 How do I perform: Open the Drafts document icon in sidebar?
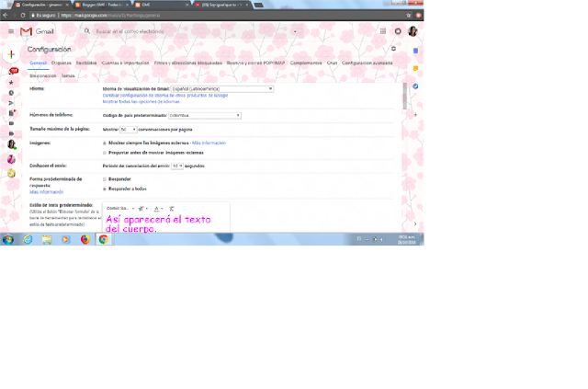pos(11,113)
